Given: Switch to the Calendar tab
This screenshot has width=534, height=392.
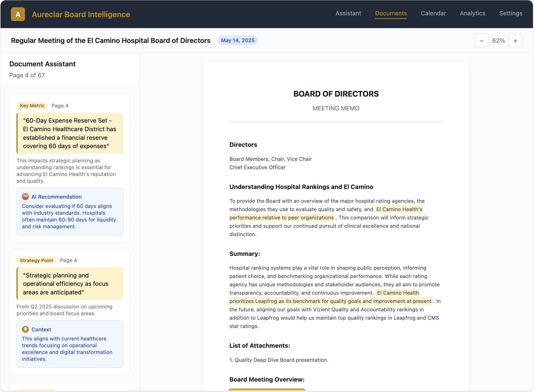Looking at the screenshot, I should coord(433,13).
